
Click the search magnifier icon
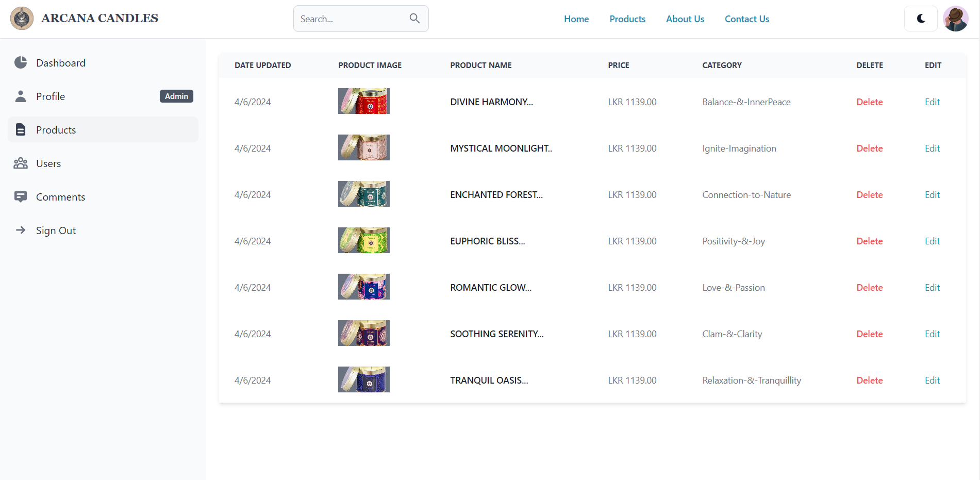pyautogui.click(x=414, y=19)
